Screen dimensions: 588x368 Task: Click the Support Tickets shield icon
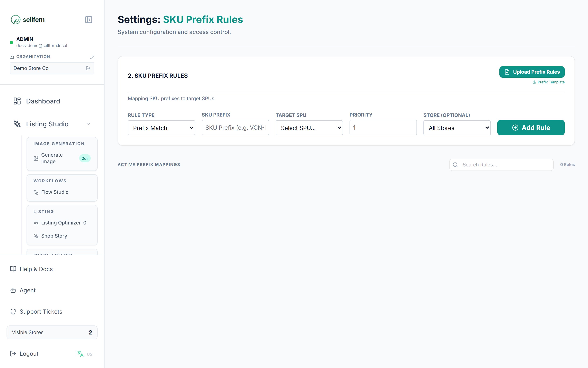(x=13, y=312)
